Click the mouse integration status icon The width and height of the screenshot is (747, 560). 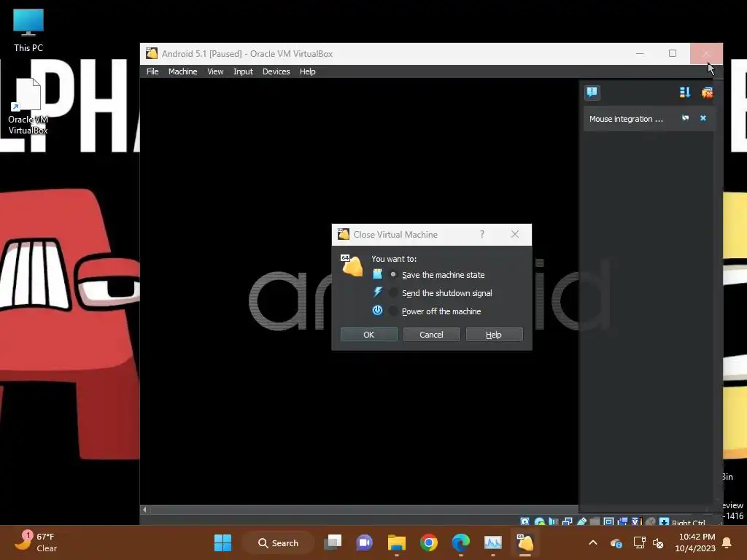[650, 521]
